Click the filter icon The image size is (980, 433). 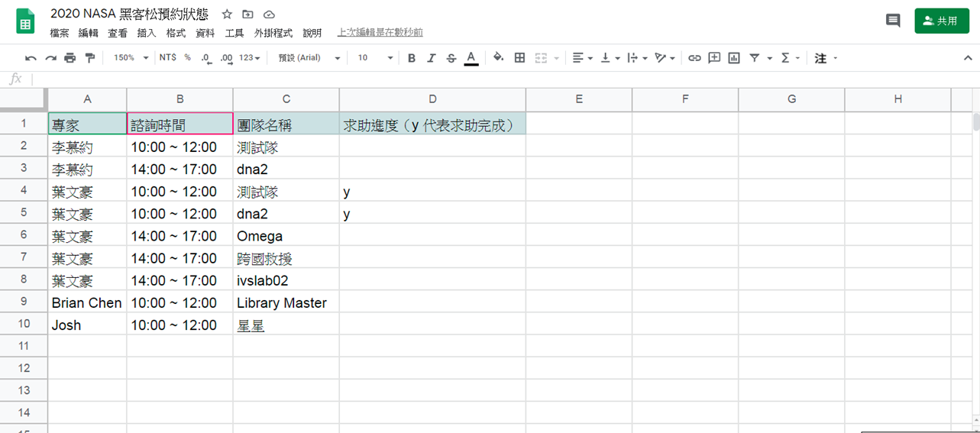755,58
